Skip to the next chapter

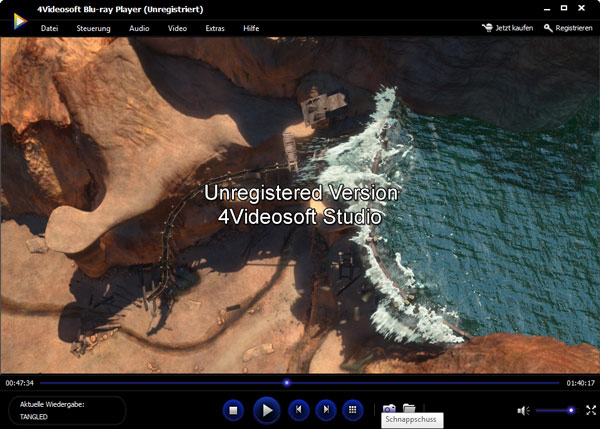click(325, 410)
